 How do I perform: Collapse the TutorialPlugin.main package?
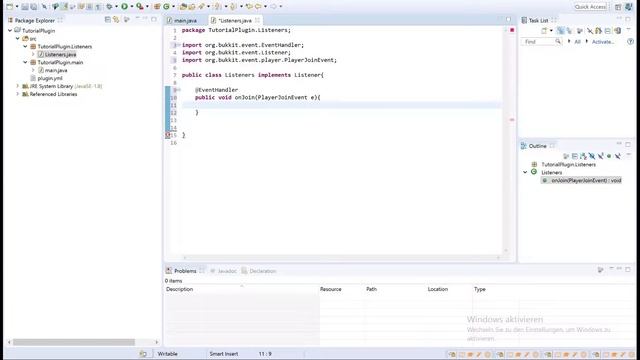point(25,62)
